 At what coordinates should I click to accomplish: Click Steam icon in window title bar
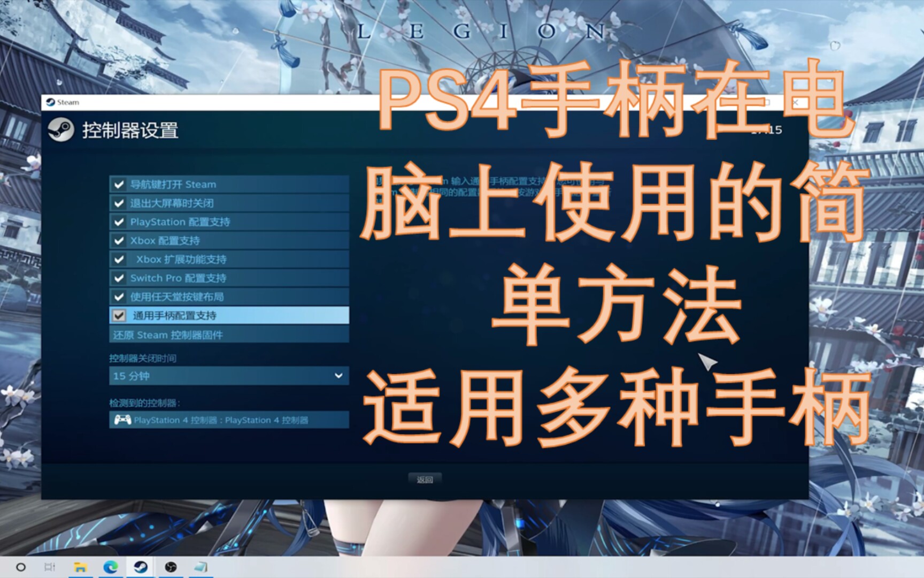tap(50, 102)
